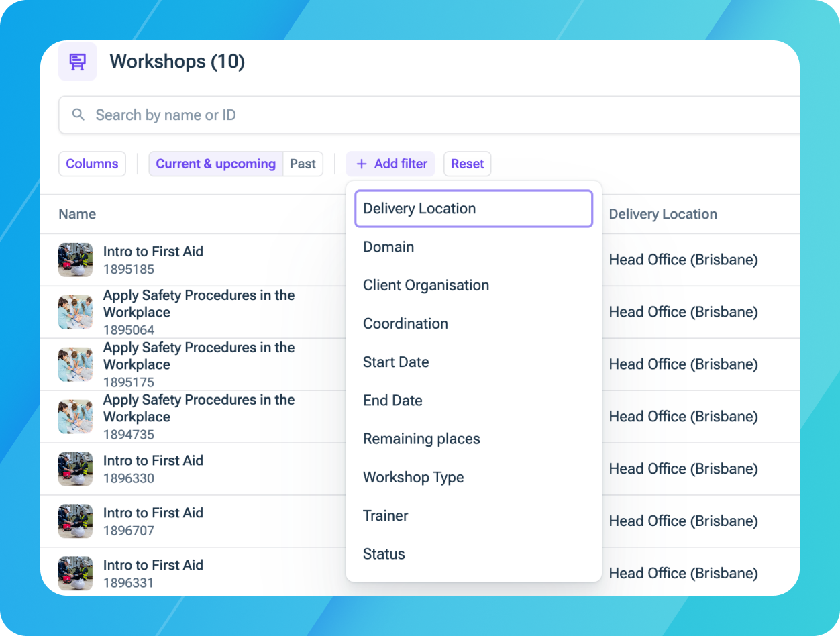This screenshot has height=636, width=840.
Task: Choose Delivery Location filter option
Action: tap(474, 209)
